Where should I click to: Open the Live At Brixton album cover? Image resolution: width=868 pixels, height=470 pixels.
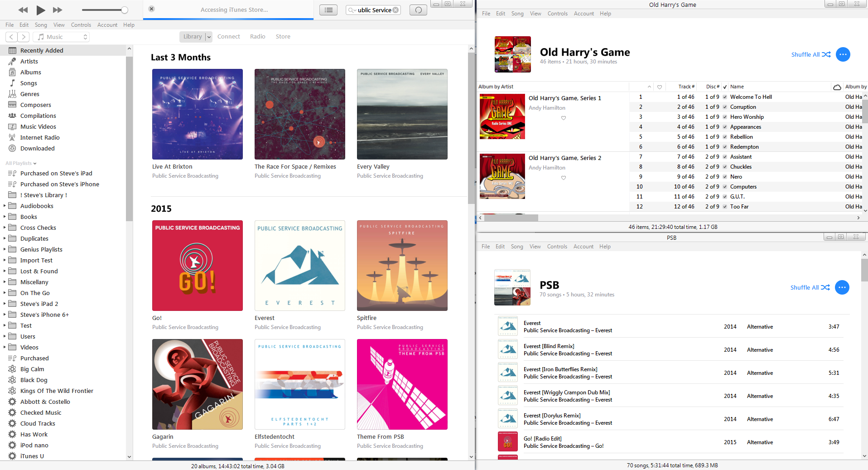pyautogui.click(x=198, y=114)
